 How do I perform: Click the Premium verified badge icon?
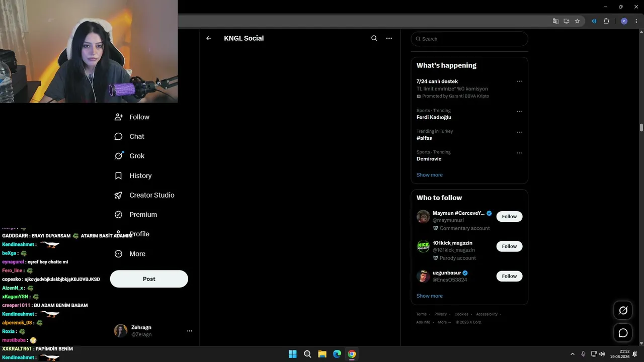click(118, 215)
